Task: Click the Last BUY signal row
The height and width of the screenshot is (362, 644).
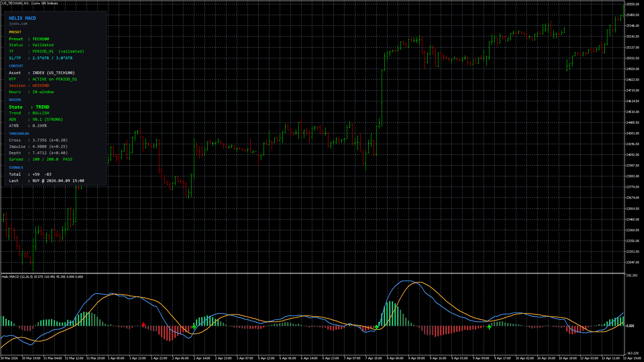Action: (x=47, y=181)
